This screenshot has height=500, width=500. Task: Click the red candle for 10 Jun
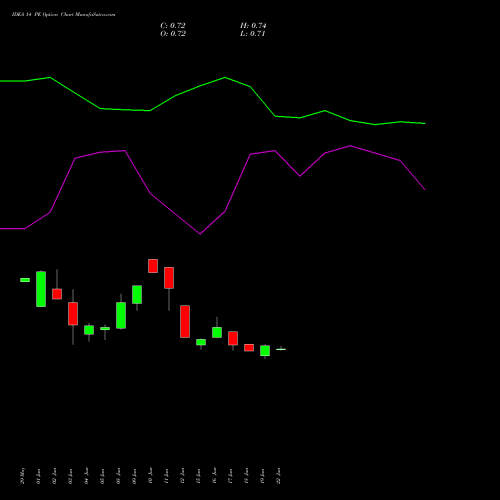153,266
